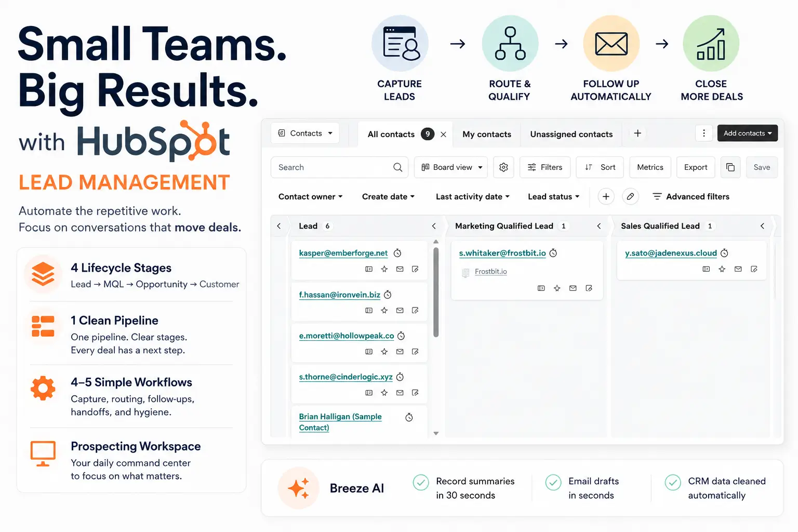The width and height of the screenshot is (798, 532).
Task: Click the Search contacts input field
Action: [339, 167]
